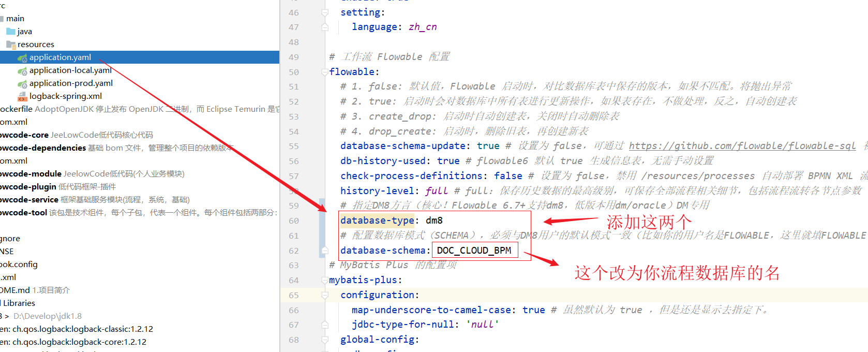Click the DOC_CLOUD_BPM schema value field

[x=474, y=251]
